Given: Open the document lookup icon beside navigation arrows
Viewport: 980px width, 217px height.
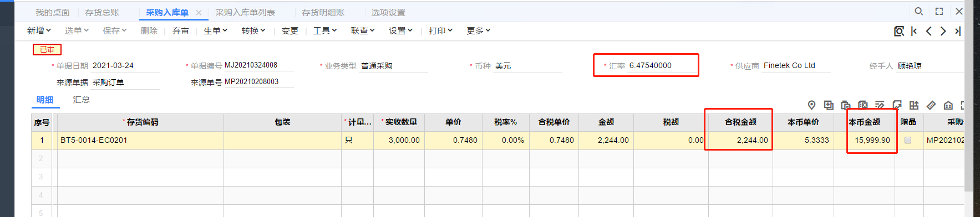Looking at the screenshot, I should coord(899,31).
